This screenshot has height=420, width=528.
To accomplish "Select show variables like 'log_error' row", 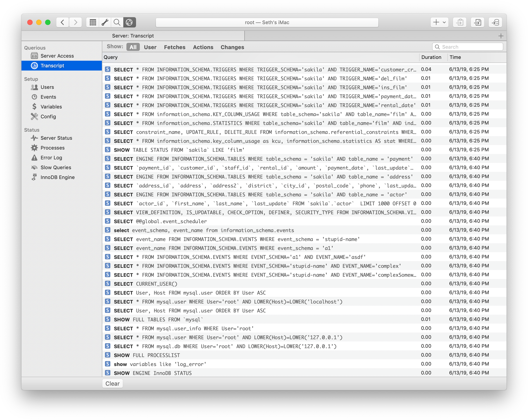I will [304, 364].
